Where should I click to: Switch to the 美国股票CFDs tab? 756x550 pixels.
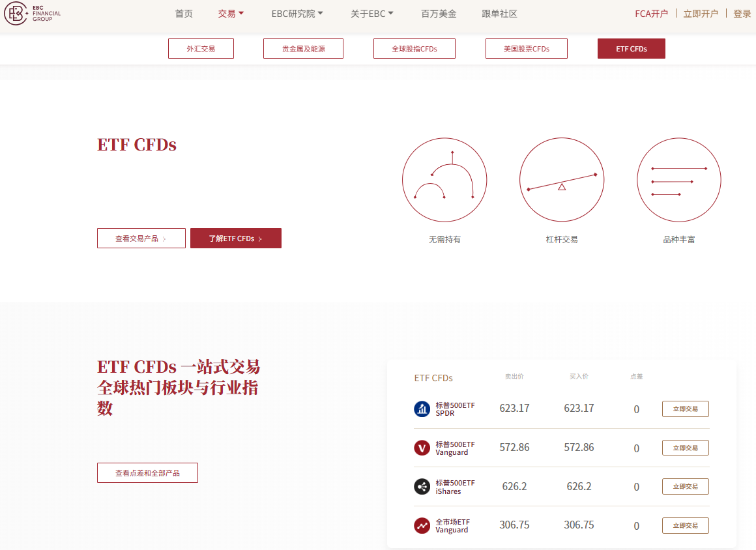coord(527,49)
